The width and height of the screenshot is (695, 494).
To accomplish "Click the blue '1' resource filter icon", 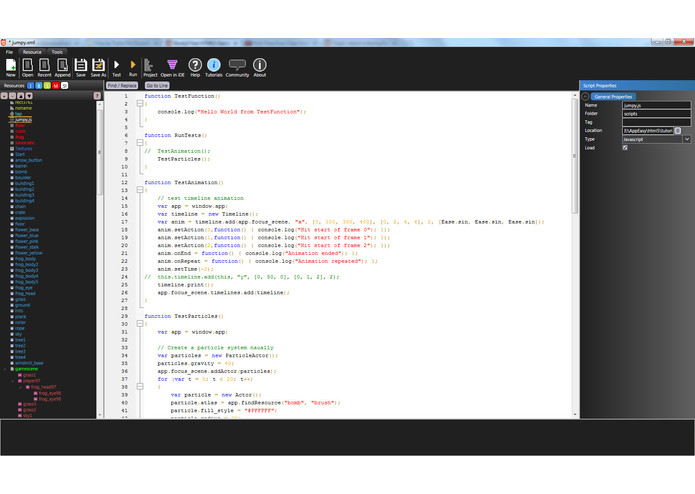I will point(31,86).
